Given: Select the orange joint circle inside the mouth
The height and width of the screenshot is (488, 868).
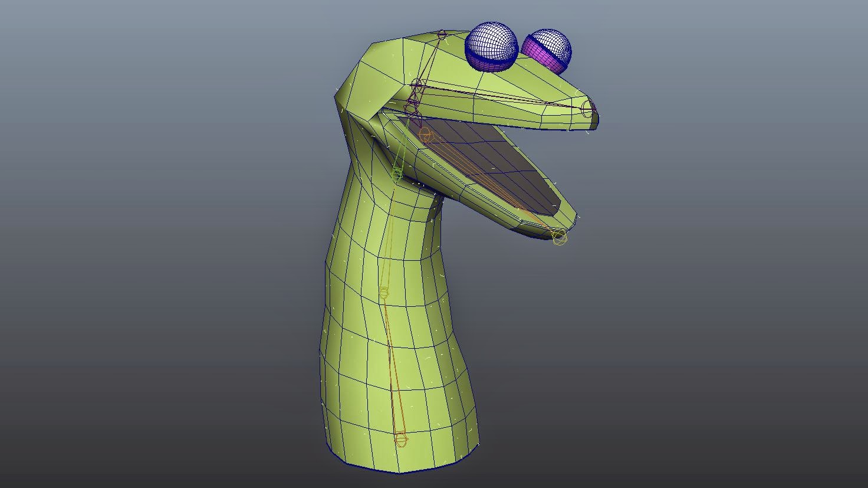Looking at the screenshot, I should coord(426,133).
